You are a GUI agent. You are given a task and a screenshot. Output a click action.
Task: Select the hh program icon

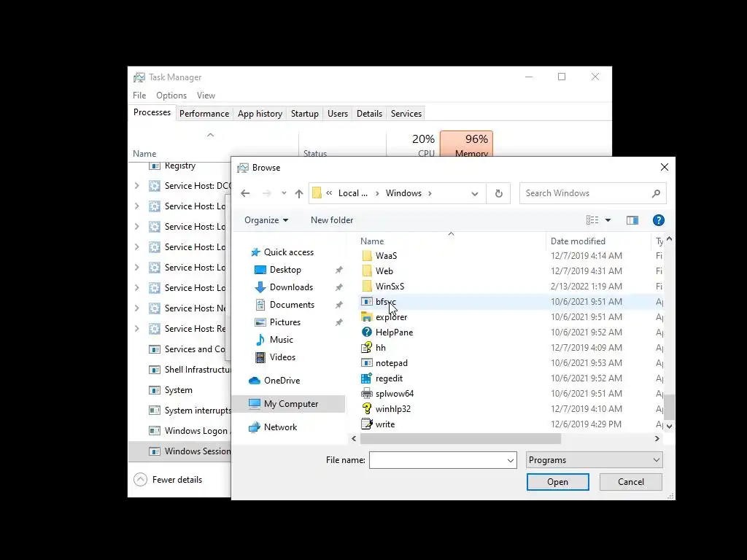point(367,348)
